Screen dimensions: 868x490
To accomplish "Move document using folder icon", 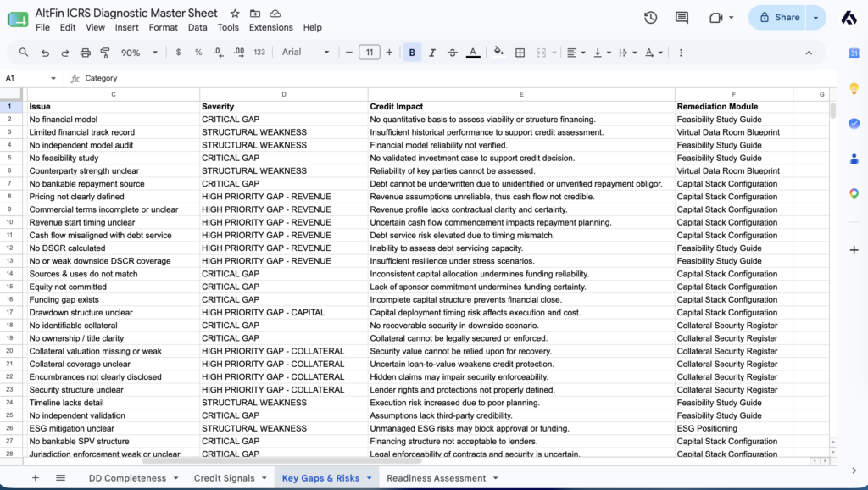I will (255, 14).
